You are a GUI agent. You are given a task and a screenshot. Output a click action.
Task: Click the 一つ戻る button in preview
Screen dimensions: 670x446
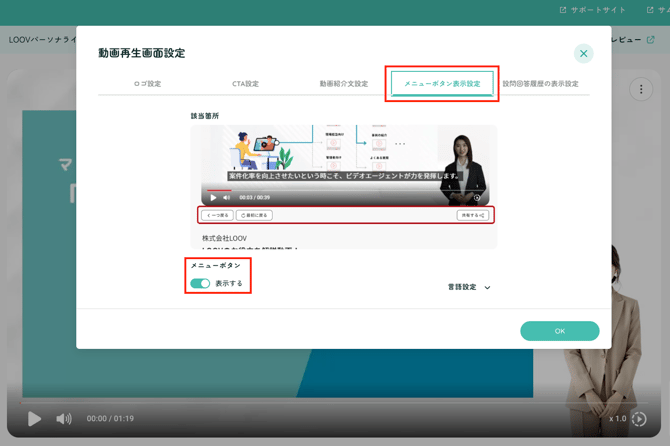point(216,215)
